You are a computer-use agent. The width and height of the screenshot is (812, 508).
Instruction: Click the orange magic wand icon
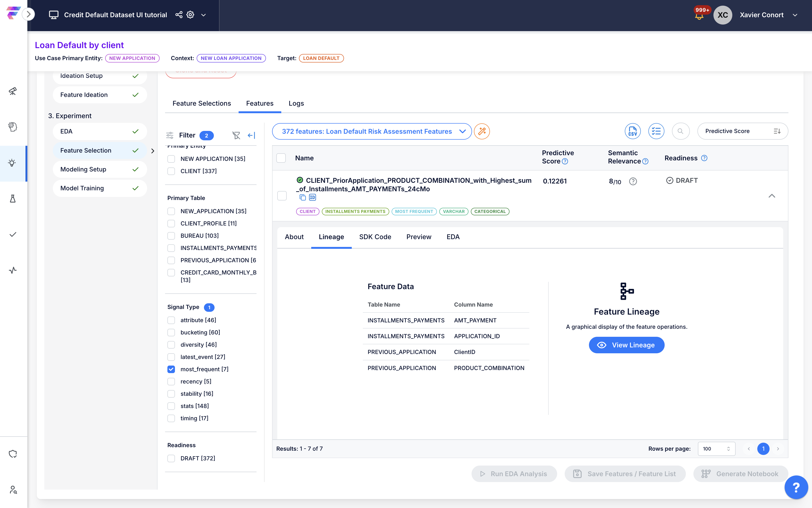482,131
